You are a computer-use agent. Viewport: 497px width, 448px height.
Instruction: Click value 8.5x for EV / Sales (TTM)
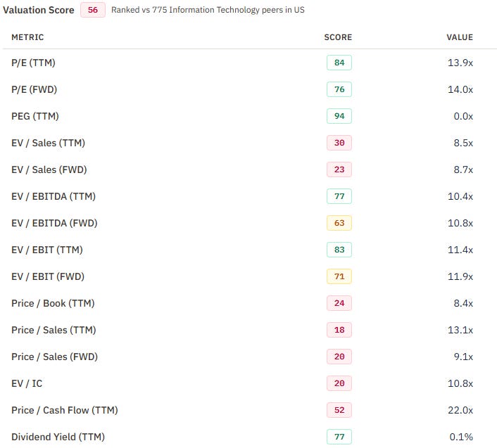coord(463,143)
